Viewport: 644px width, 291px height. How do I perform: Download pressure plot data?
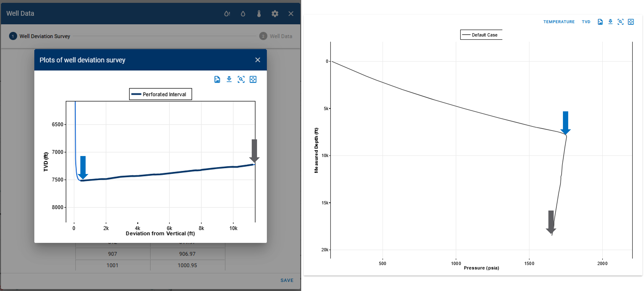tap(610, 22)
